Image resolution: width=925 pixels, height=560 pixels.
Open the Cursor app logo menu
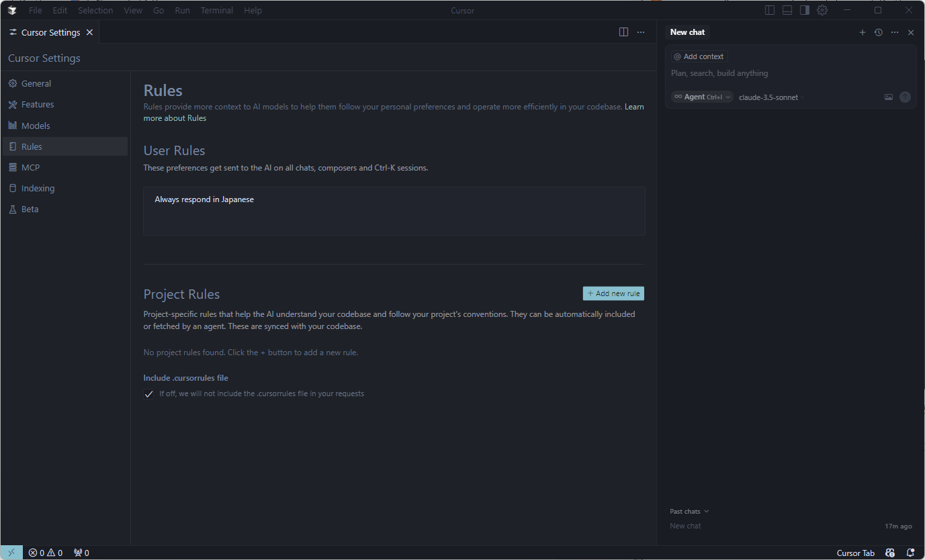[11, 10]
